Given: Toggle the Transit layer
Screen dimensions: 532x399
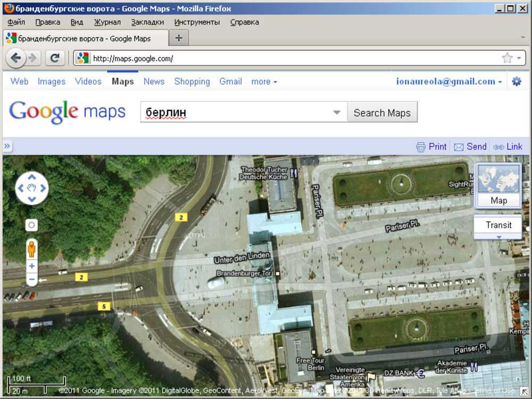Looking at the screenshot, I should 498,225.
